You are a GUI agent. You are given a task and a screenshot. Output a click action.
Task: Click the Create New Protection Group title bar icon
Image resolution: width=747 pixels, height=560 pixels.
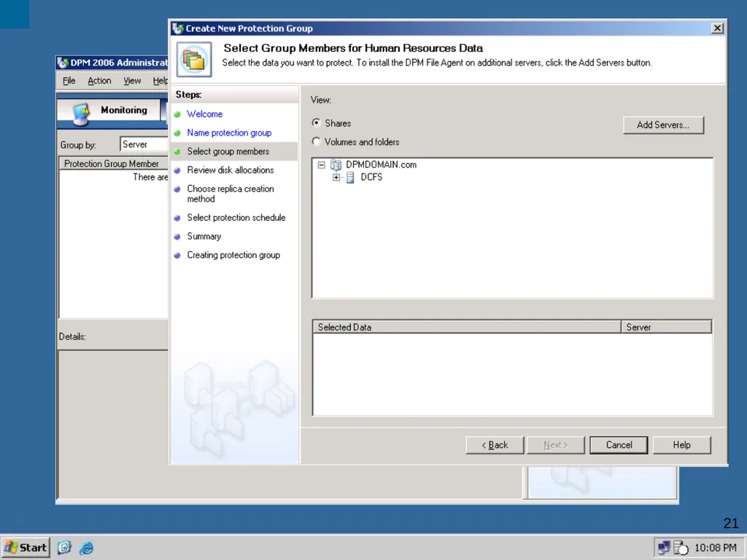tap(178, 28)
